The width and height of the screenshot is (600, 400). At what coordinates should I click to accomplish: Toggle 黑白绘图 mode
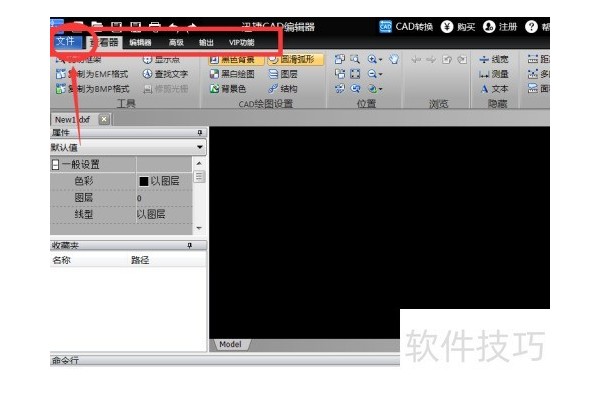233,74
